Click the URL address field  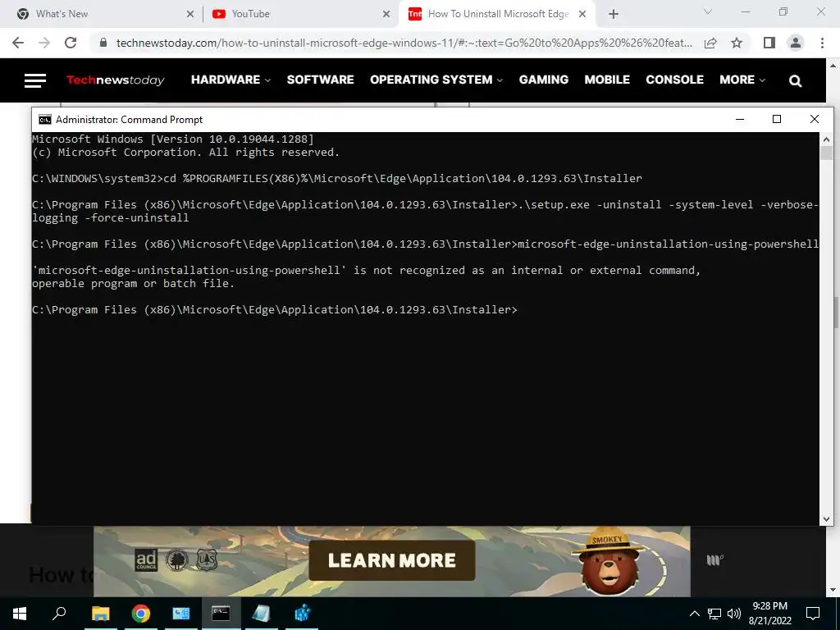(x=404, y=43)
